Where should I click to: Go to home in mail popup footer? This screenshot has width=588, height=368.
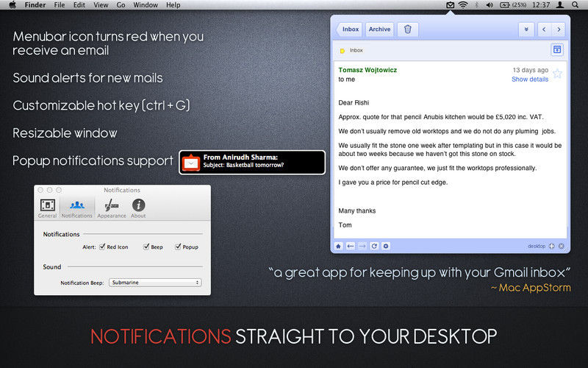338,247
